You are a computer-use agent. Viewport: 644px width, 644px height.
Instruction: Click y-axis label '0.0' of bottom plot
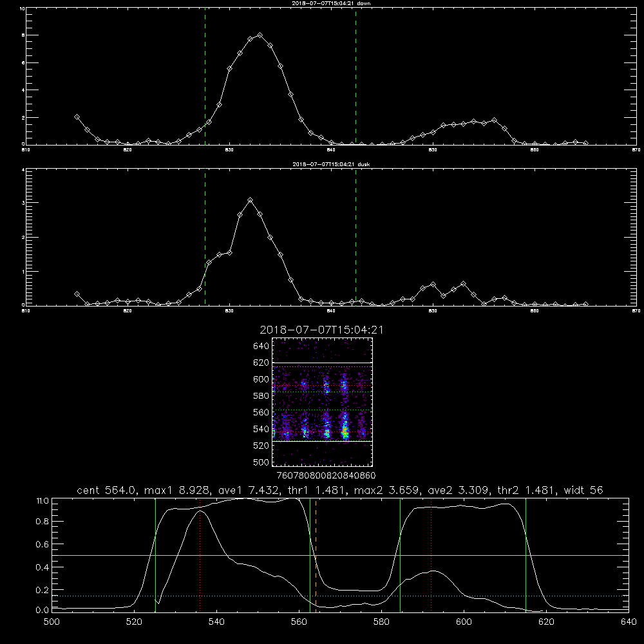[43, 611]
